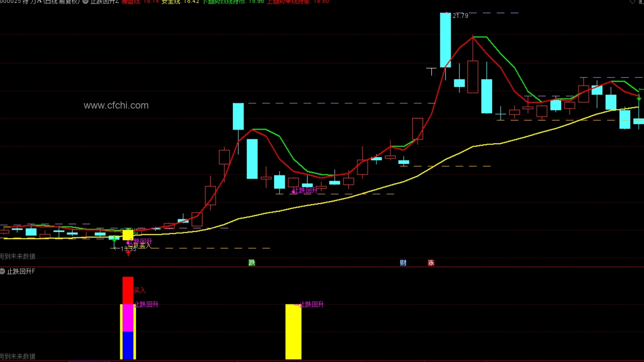Screen dimensions: 644x362
Task: Click the standalone yellow signal bar
Action: point(293,332)
